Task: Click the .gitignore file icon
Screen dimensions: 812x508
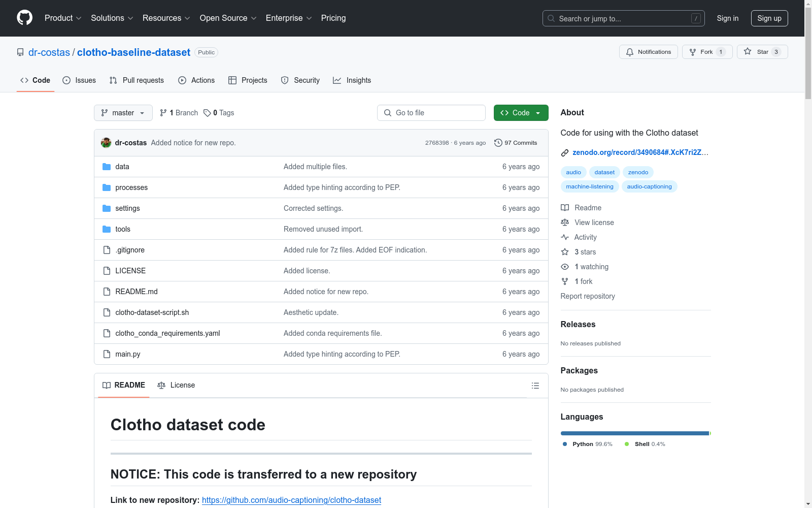Action: [x=107, y=250]
